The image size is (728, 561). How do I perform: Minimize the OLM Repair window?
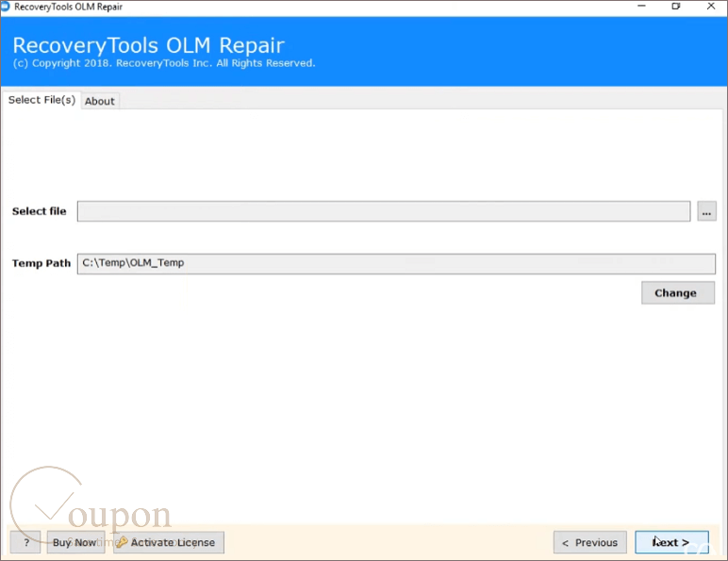tap(641, 6)
